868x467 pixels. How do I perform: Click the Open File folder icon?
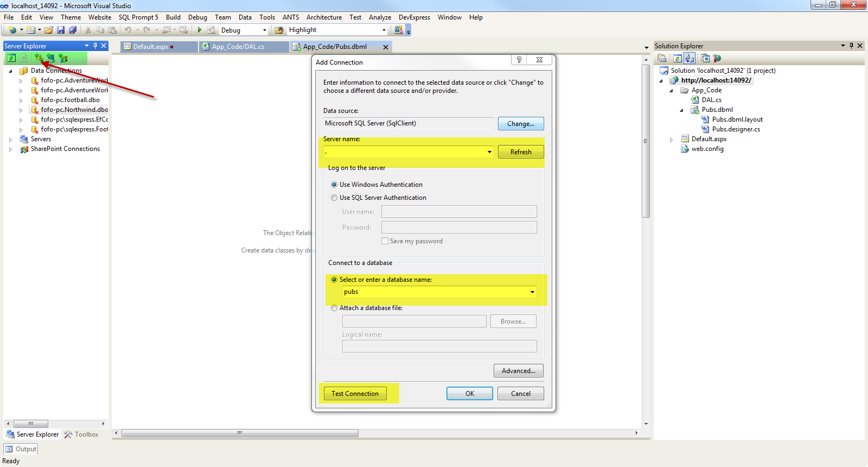click(49, 30)
